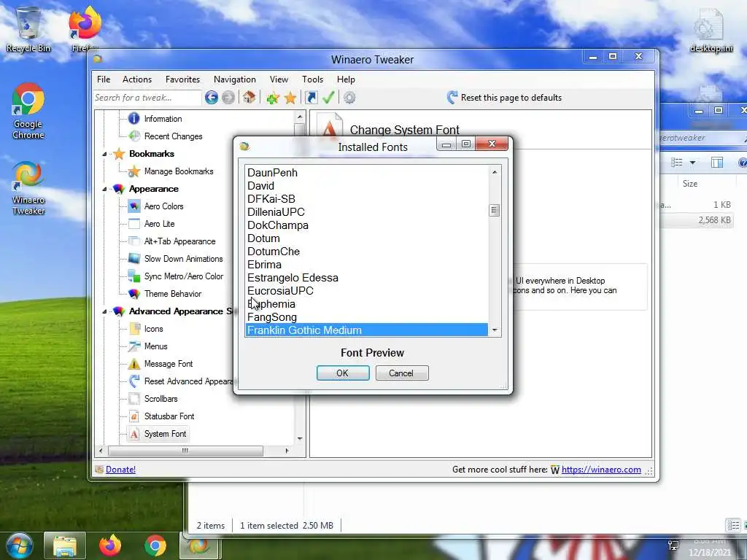Viewport: 747px width, 560px height.
Task: Open the Favorites menu
Action: point(182,79)
